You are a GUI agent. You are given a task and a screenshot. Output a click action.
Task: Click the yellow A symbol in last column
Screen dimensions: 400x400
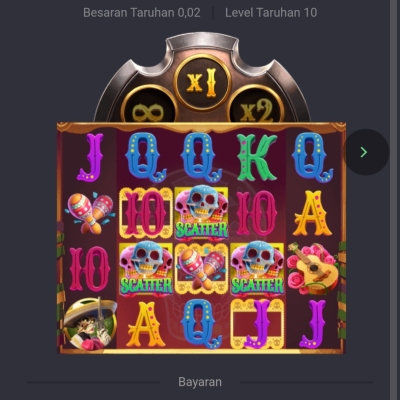point(312,213)
